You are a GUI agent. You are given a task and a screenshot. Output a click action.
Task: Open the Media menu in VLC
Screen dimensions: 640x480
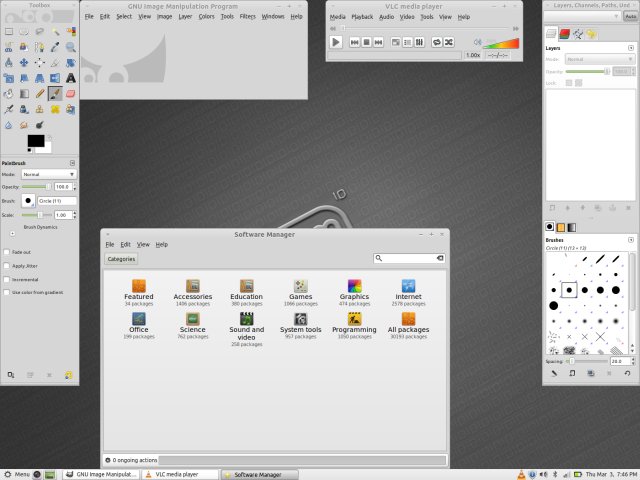pos(338,17)
